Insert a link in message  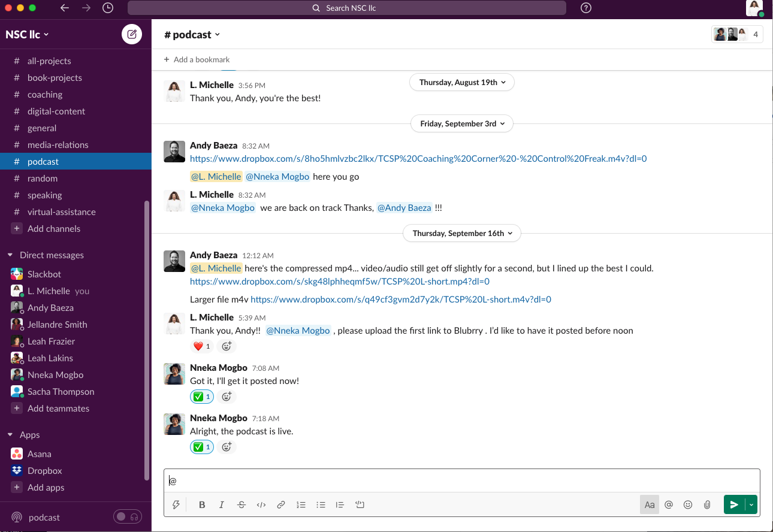click(x=281, y=504)
